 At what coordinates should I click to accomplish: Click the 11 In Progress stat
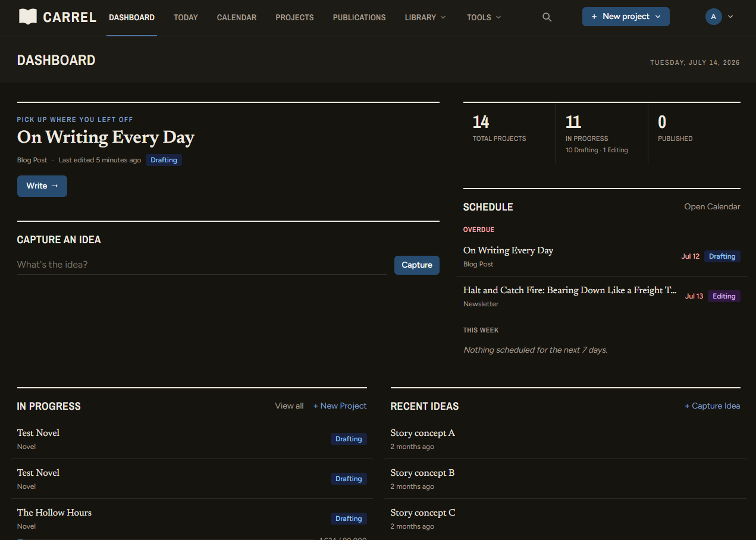(602, 133)
